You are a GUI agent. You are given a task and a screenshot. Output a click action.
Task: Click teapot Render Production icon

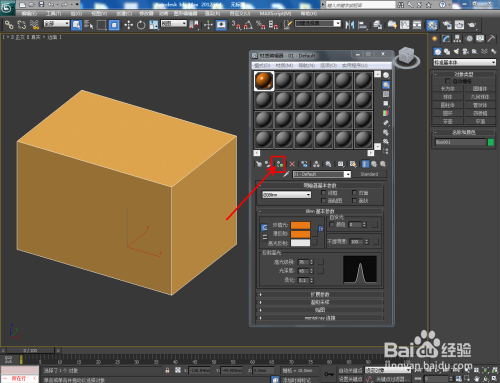click(472, 25)
